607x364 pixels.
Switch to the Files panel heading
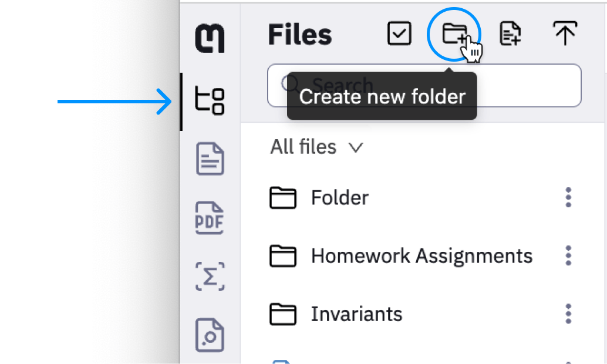(x=299, y=35)
